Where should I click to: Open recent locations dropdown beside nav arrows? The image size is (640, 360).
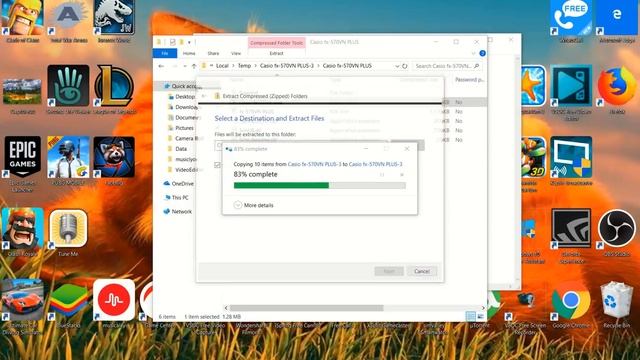185,66
